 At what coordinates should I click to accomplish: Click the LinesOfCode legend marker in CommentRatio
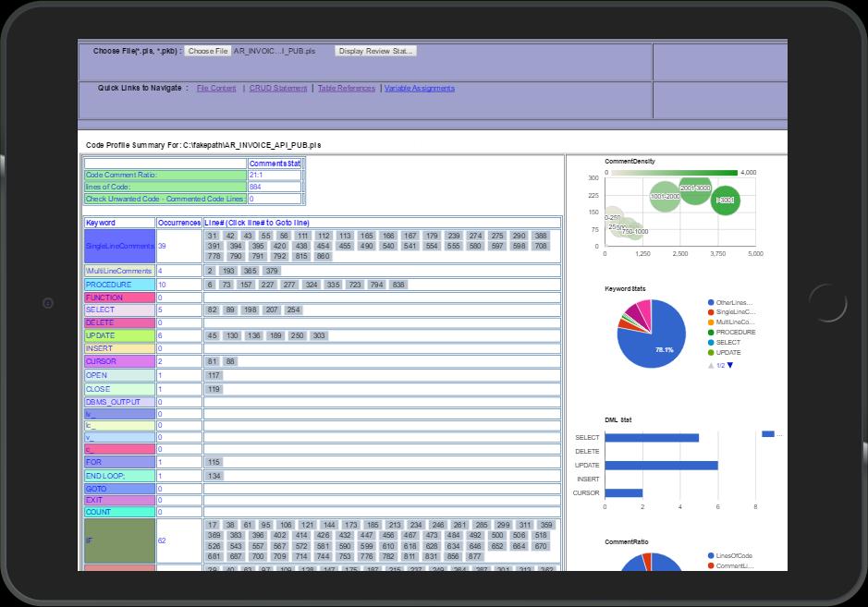point(711,555)
